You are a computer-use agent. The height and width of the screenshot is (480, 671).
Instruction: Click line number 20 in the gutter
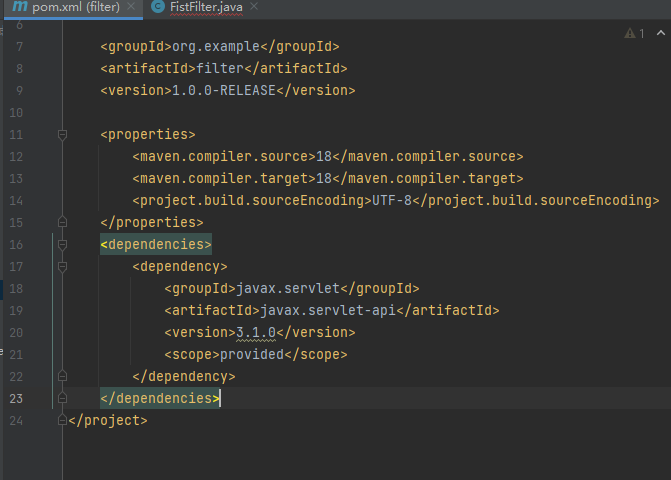pos(14,332)
